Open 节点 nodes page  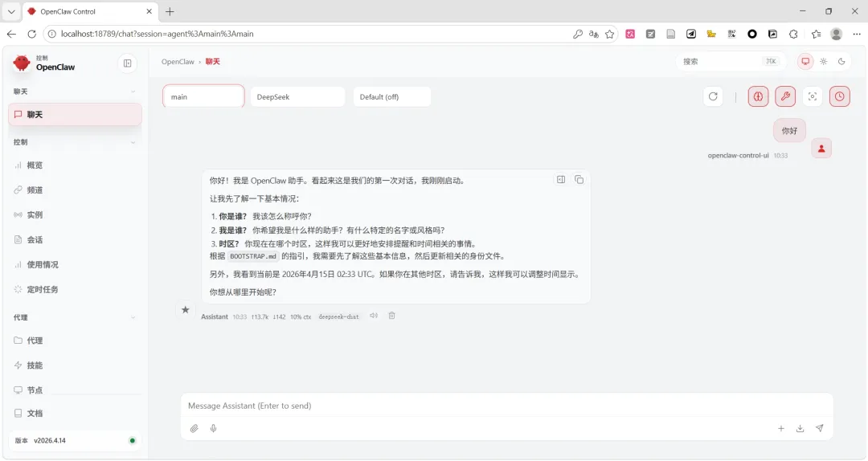coord(76,390)
